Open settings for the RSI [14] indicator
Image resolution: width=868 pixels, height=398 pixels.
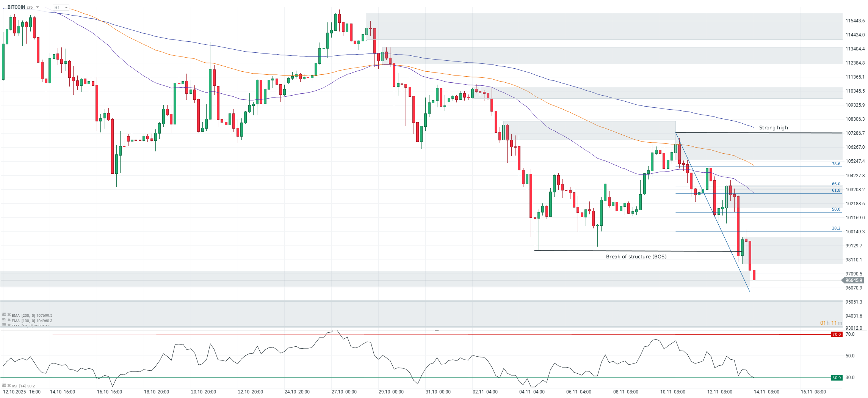tap(4, 385)
